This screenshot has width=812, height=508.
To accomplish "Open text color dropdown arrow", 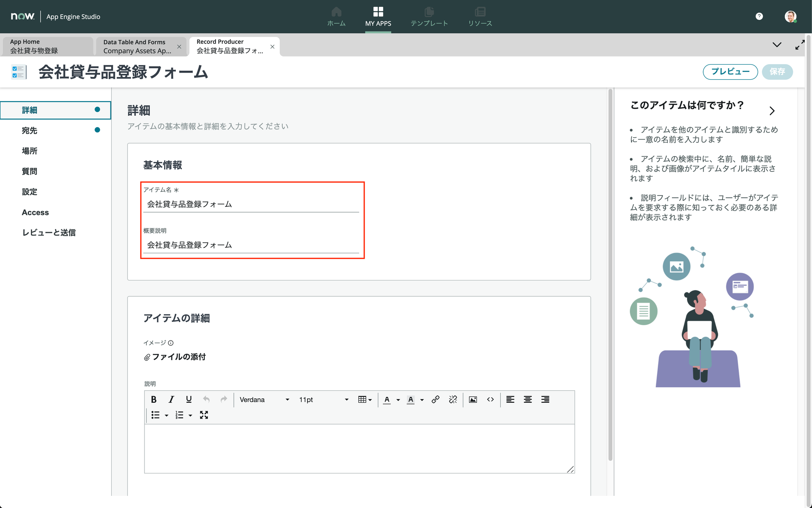I will point(398,400).
